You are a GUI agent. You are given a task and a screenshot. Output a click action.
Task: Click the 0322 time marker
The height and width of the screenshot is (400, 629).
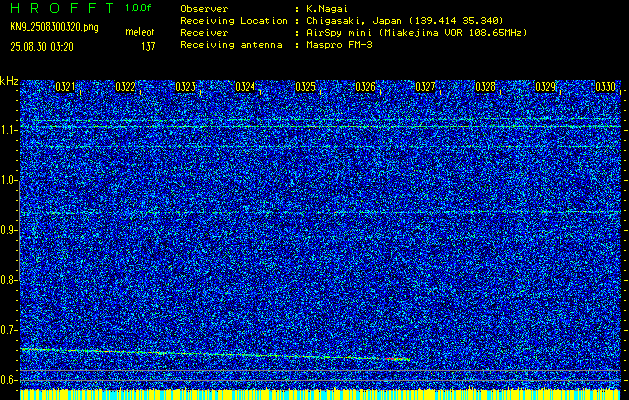click(x=125, y=87)
